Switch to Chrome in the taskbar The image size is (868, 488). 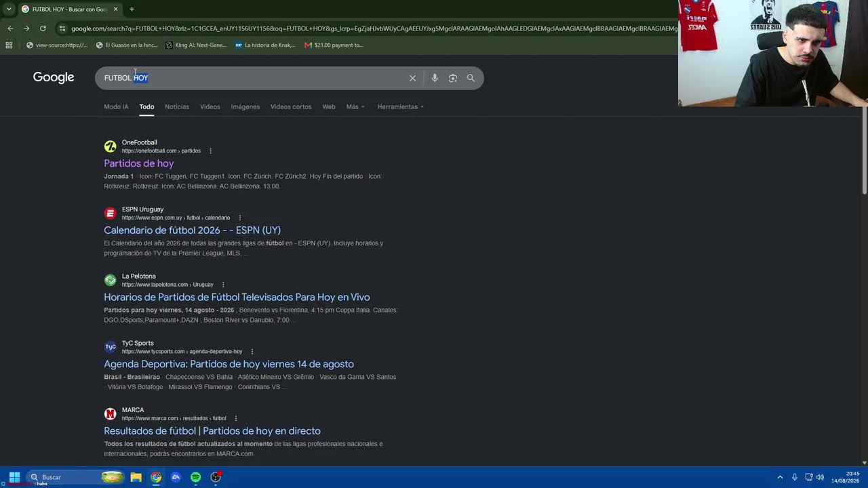[156, 477]
